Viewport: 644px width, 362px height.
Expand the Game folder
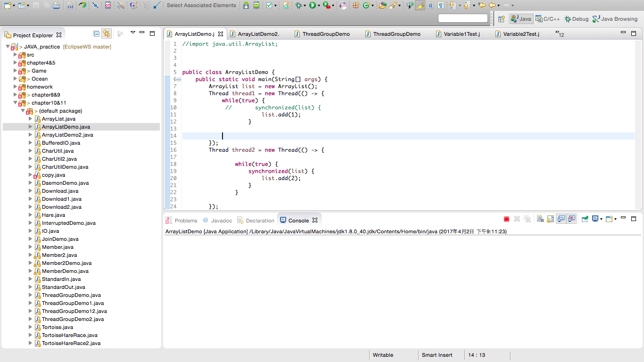click(x=16, y=71)
